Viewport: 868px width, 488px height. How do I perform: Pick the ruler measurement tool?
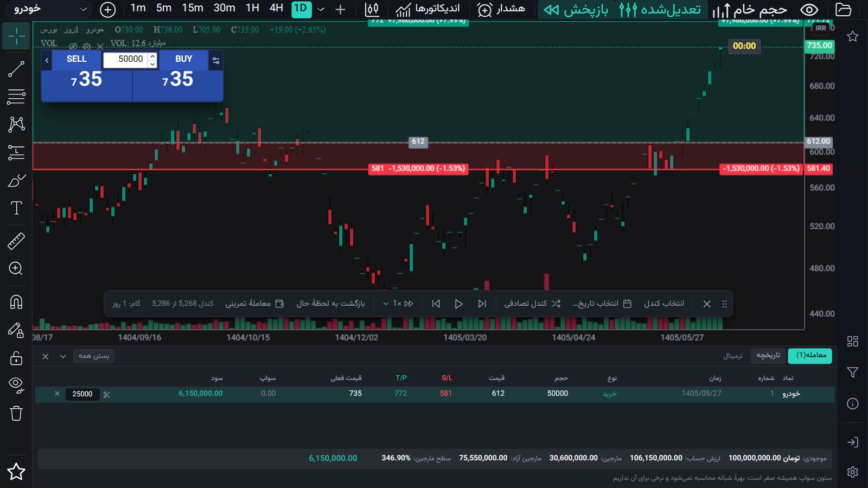(x=16, y=241)
